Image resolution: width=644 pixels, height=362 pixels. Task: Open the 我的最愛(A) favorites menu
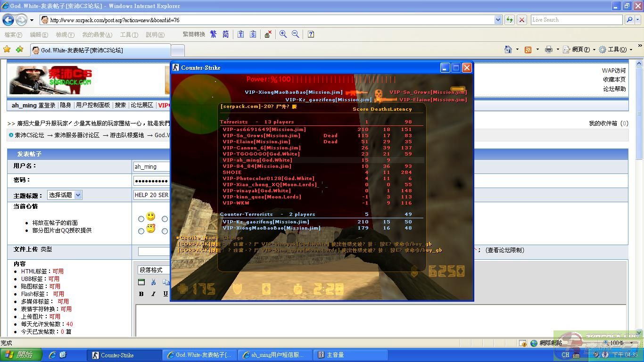[97, 34]
